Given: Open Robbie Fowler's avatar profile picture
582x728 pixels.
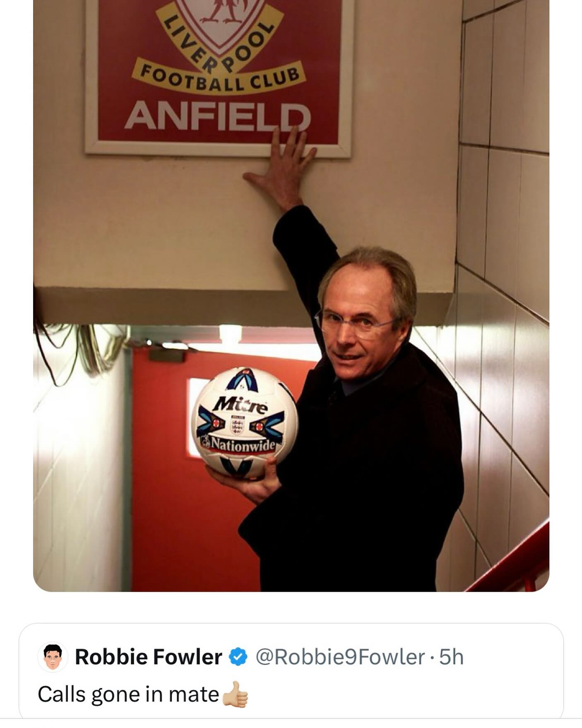Looking at the screenshot, I should click(x=53, y=657).
